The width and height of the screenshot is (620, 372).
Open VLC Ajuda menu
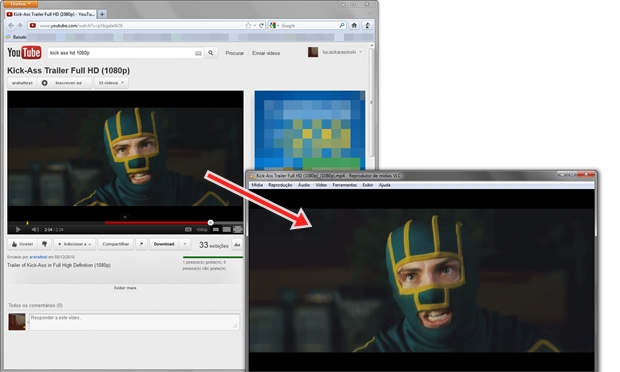tap(385, 185)
